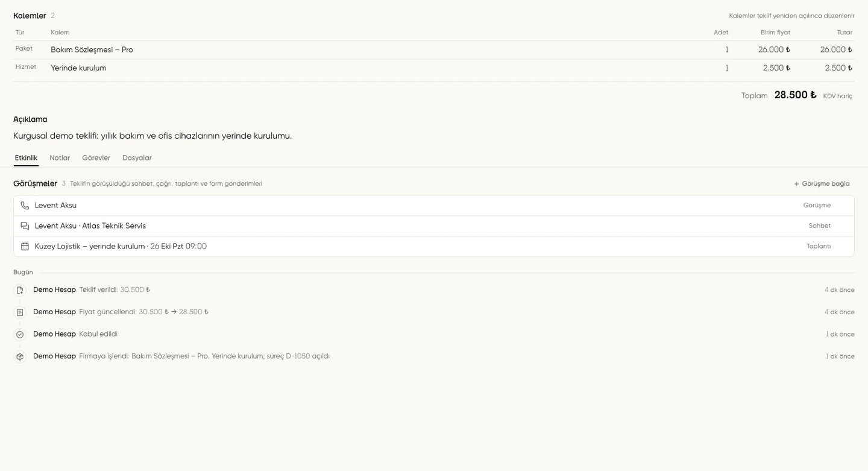Open the Dosyalar tab
Screen dimensions: 868x471
tap(137, 158)
